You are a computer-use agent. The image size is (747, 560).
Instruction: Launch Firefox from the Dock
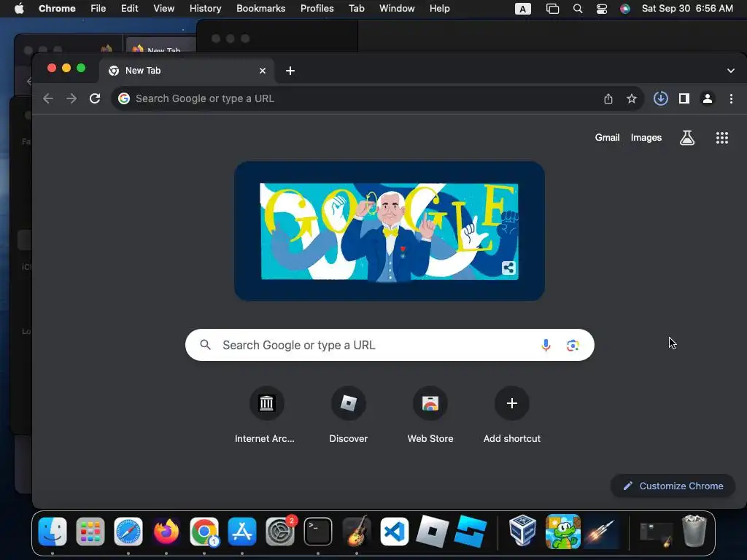coord(166,531)
